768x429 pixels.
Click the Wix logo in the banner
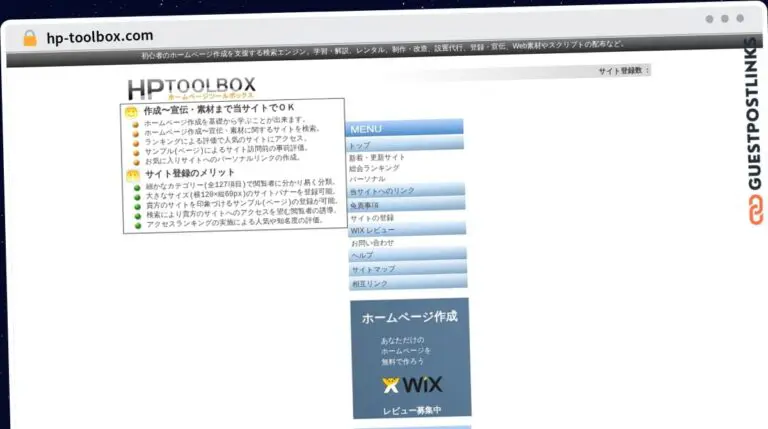point(412,385)
